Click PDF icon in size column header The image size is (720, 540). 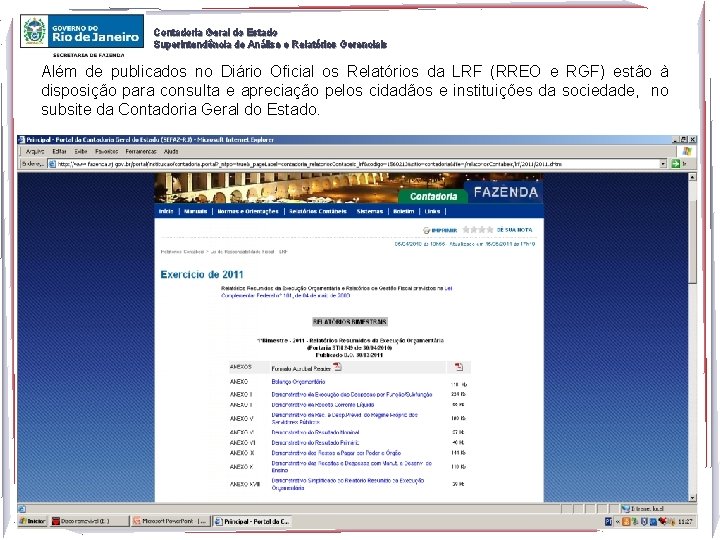tap(458, 367)
